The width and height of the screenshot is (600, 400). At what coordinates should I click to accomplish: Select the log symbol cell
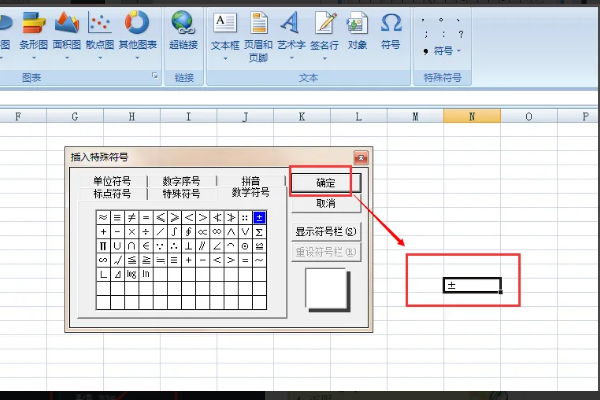tap(132, 274)
